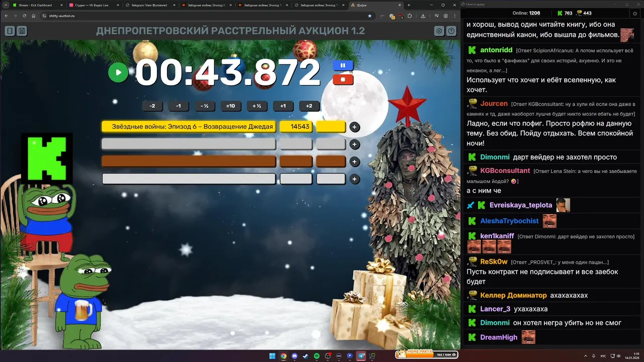Open the chat window settings gear icon
Image resolution: width=644 pixels, height=362 pixels.
[x=634, y=14]
